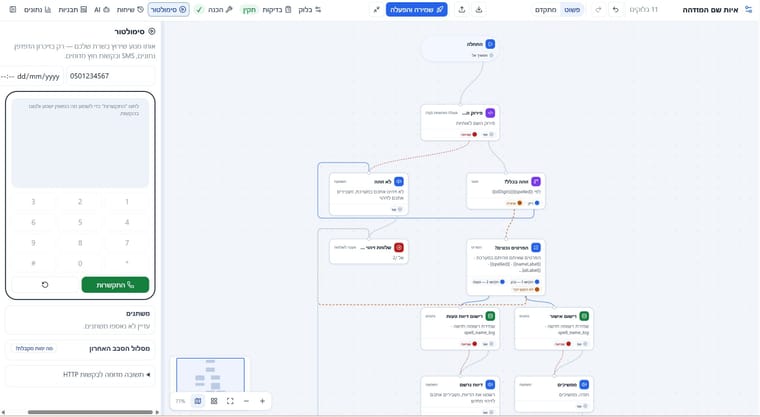This screenshot has width=760, height=417.
Task: Click the green checkmark status icon in toolbar
Action: tap(199, 9)
